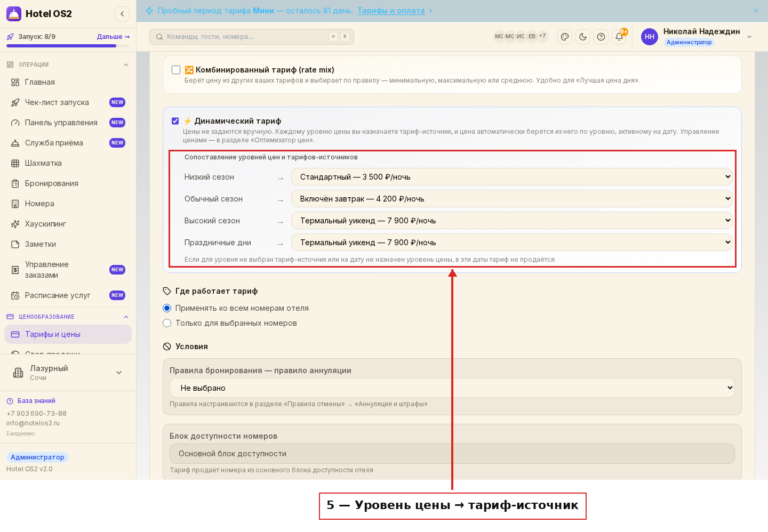Focus the Команды, гости, номера search field
Viewport: 768px width, 532px height.
click(252, 37)
